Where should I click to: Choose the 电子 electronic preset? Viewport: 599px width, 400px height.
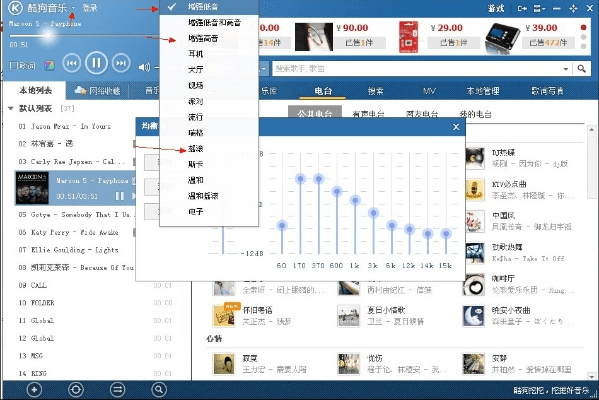click(x=195, y=212)
